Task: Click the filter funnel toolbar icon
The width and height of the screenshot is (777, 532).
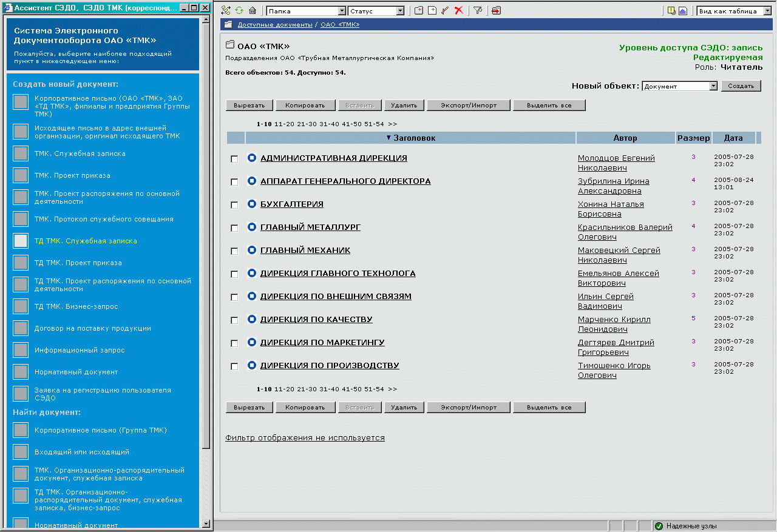Action: (x=478, y=10)
